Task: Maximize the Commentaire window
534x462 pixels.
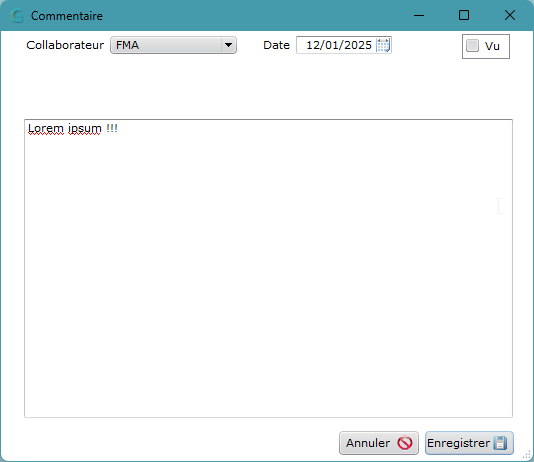Action: click(464, 15)
